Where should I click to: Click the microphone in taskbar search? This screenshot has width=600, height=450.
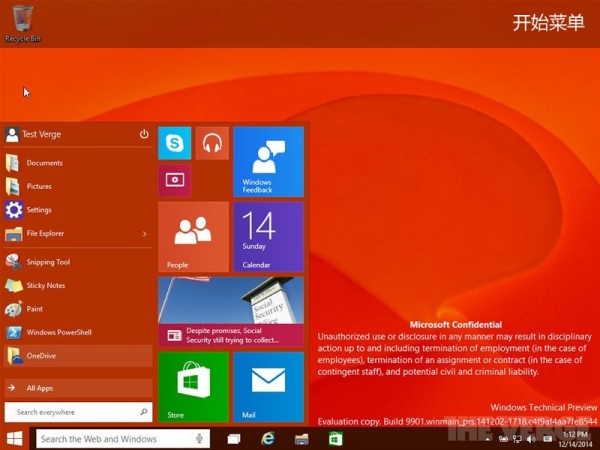(200, 439)
